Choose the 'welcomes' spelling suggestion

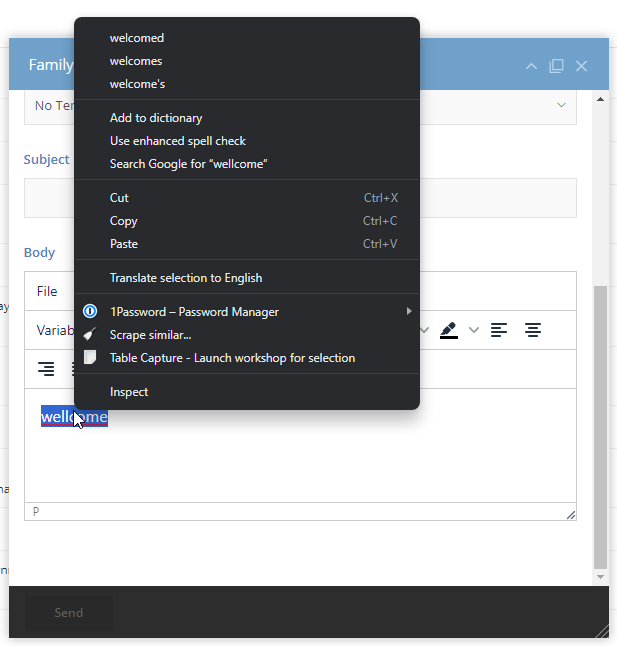[247, 61]
